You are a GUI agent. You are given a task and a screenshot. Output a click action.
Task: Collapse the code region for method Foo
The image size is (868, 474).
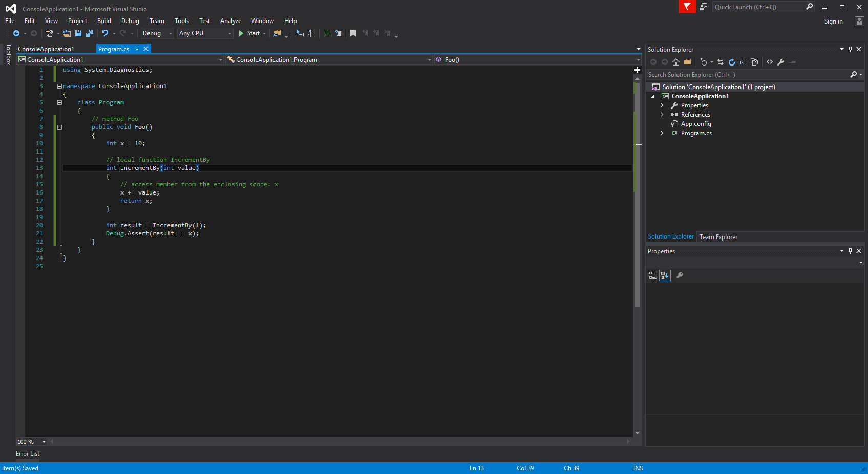59,127
